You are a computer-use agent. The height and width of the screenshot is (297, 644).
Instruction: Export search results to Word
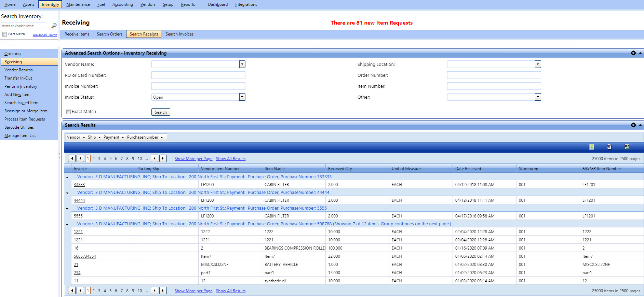(609, 147)
